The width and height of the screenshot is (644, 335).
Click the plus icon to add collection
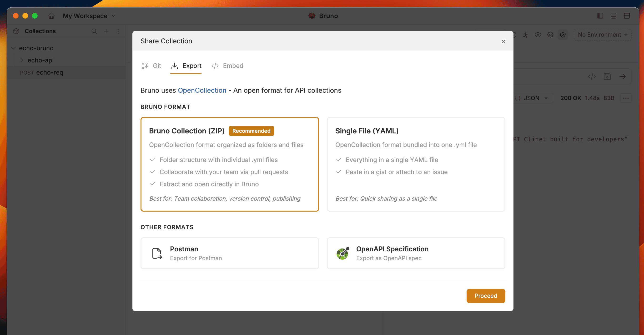pos(106,31)
